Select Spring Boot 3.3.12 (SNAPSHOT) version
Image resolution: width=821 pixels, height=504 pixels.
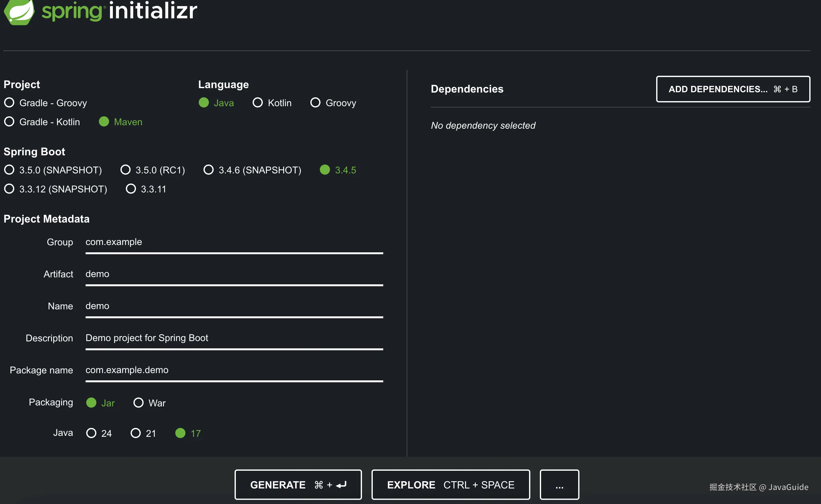pyautogui.click(x=9, y=189)
